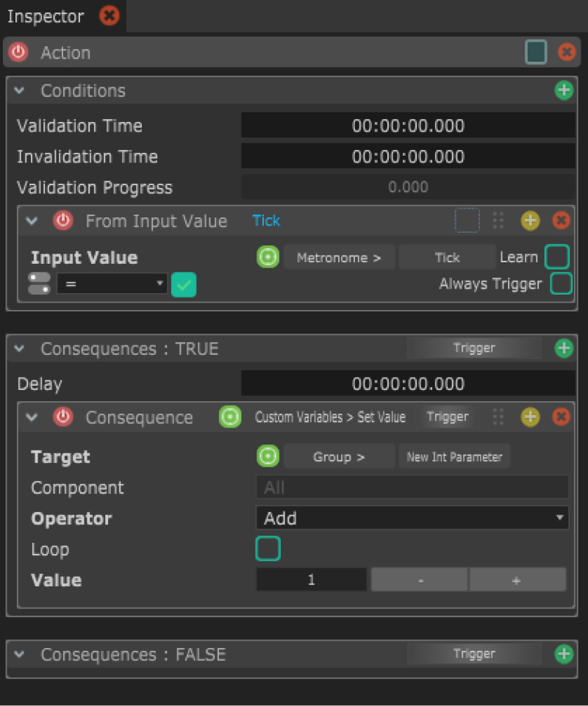The height and width of the screenshot is (706, 588).
Task: Add a consequence to Consequences TRUE
Action: tap(563, 348)
